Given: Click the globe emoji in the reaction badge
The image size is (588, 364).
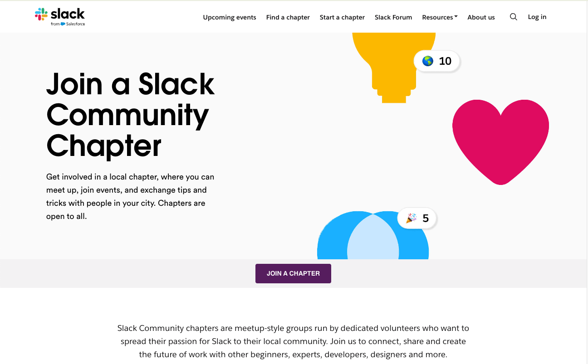Looking at the screenshot, I should (x=427, y=61).
